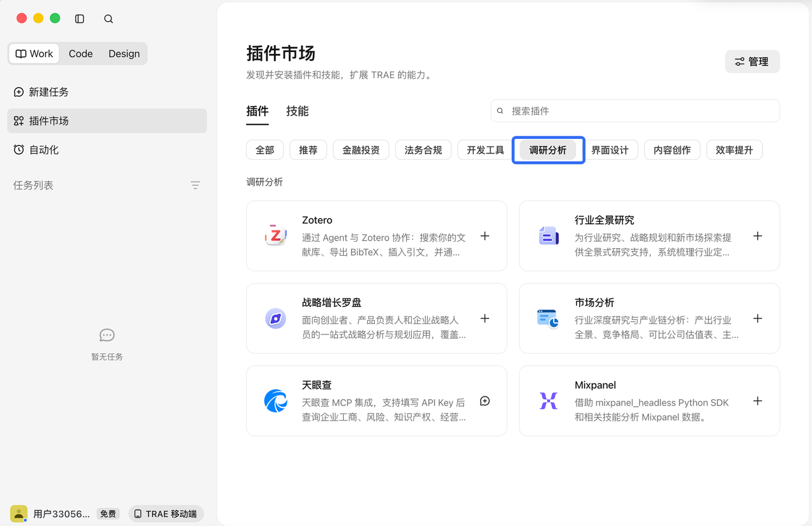Filter plugins by 法务合规
This screenshot has height=526, width=812.
423,150
